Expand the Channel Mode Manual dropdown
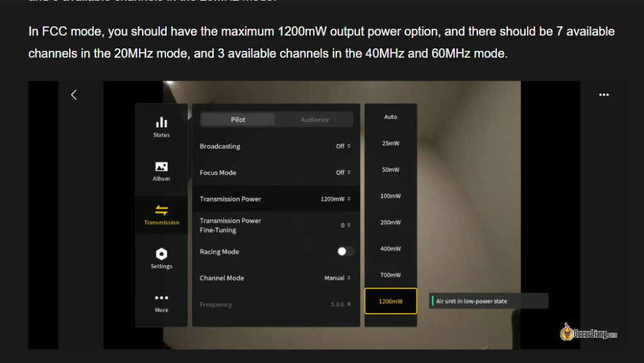Image resolution: width=644 pixels, height=363 pixels. 337,278
